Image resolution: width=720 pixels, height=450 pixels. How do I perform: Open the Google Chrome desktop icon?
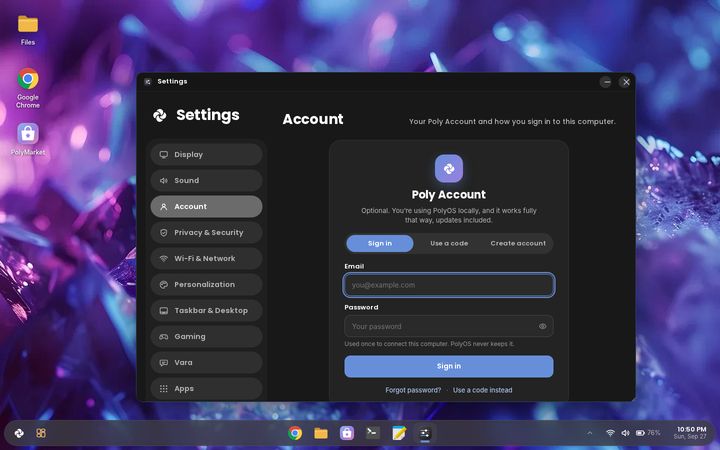(28, 88)
